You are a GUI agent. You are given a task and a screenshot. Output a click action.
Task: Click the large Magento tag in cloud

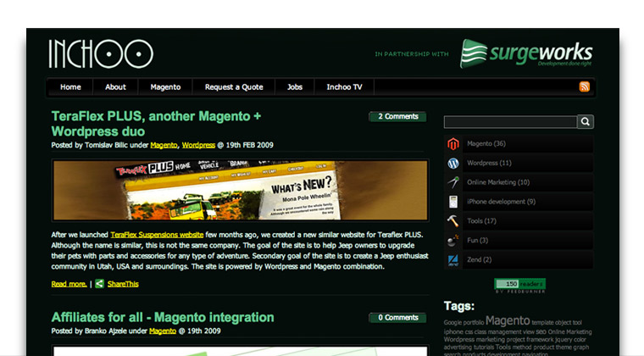click(x=508, y=320)
